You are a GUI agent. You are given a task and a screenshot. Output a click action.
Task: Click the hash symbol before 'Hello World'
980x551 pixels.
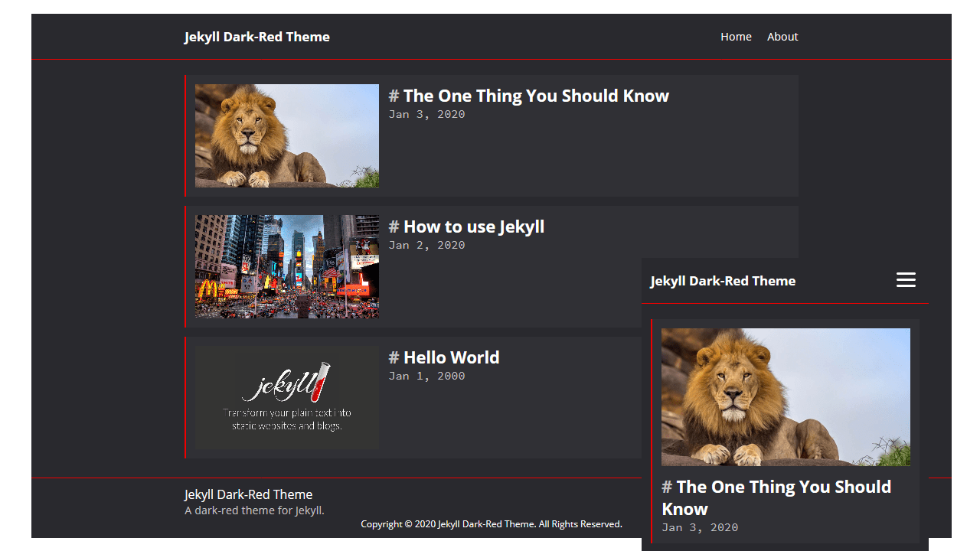(x=394, y=357)
